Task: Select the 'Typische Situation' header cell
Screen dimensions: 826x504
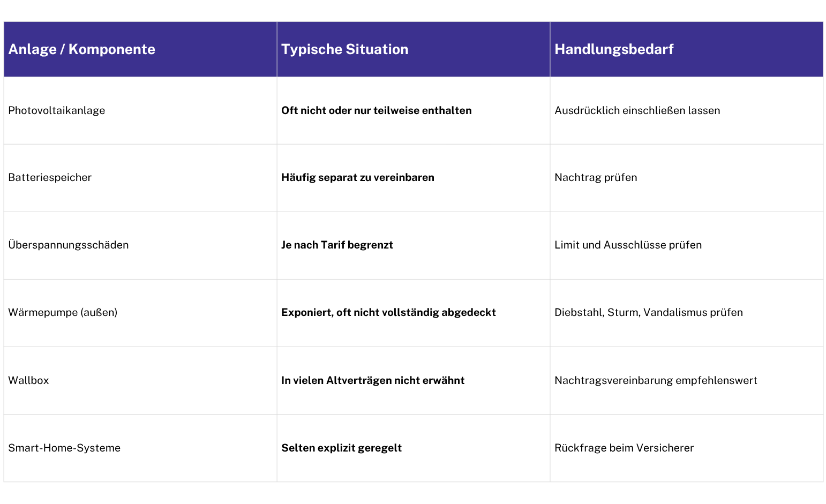Action: point(414,49)
